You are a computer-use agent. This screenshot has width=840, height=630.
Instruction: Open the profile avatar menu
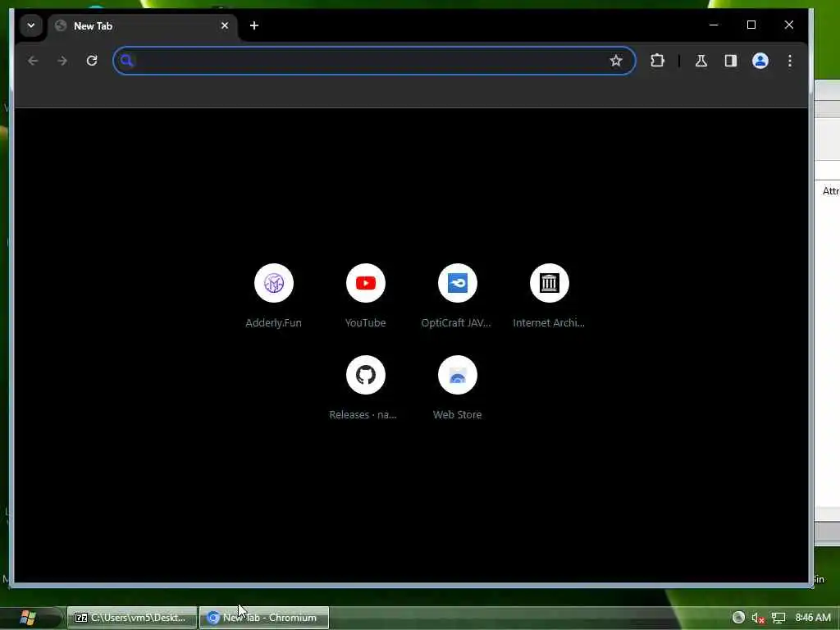[x=760, y=61]
